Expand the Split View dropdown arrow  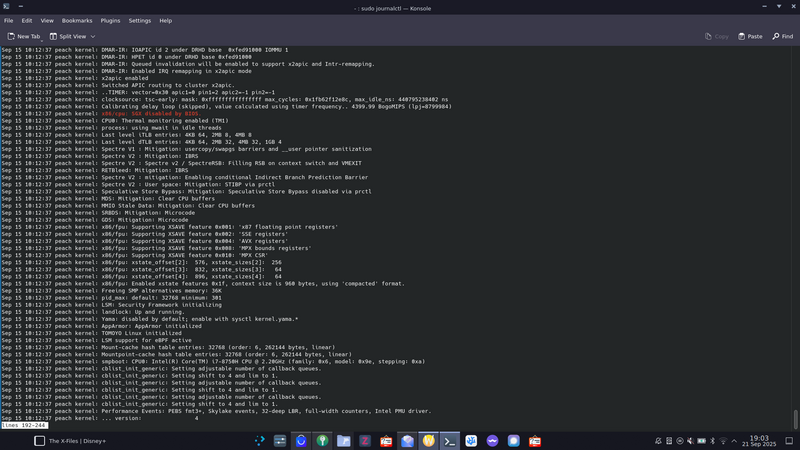pos(93,36)
